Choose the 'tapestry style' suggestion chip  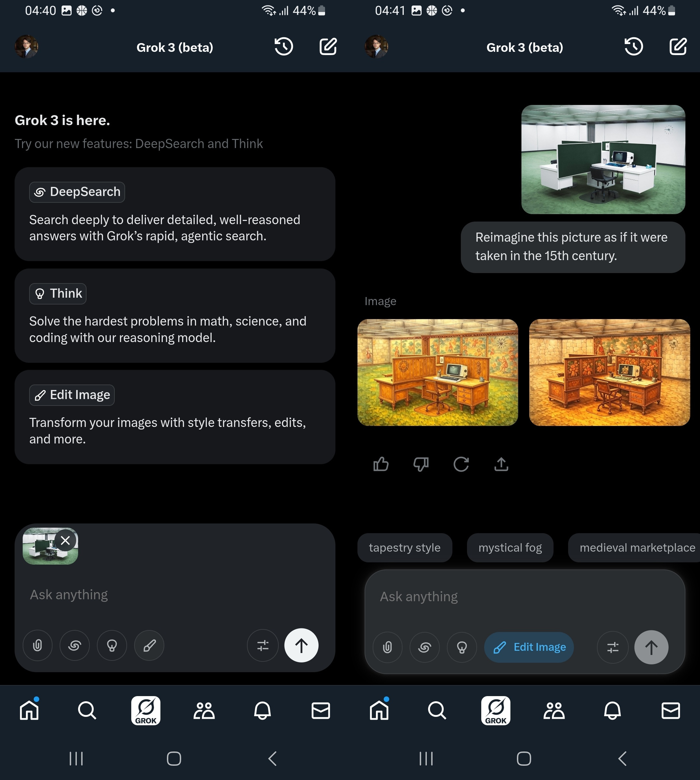click(405, 547)
